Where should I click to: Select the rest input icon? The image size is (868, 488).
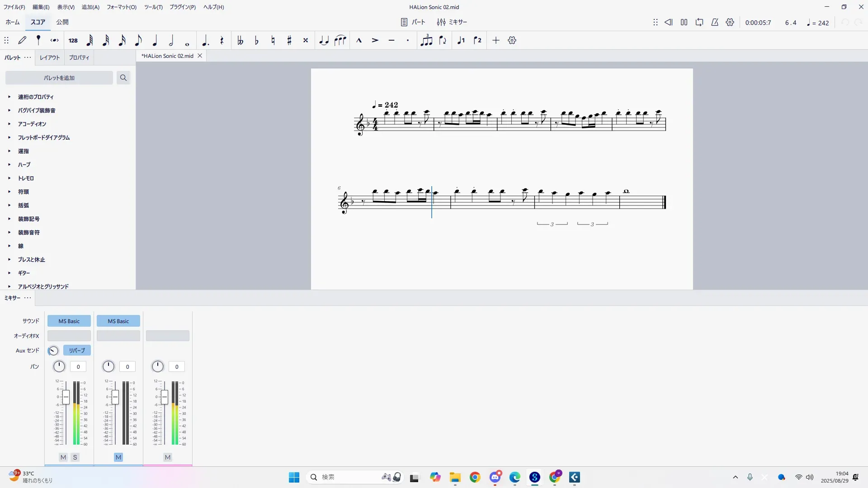pyautogui.click(x=222, y=41)
